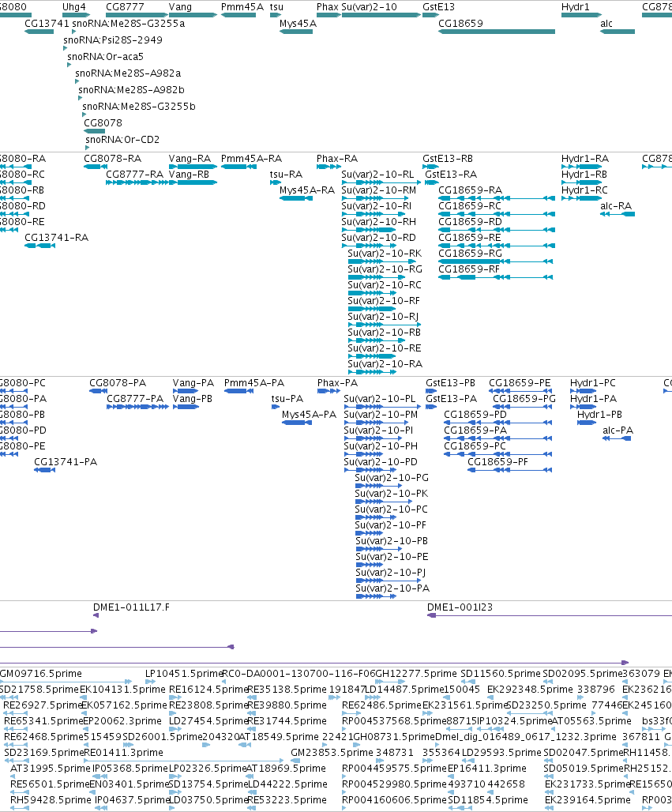Open the tsu-PA protein feature
672x812 pixels.
(276, 407)
